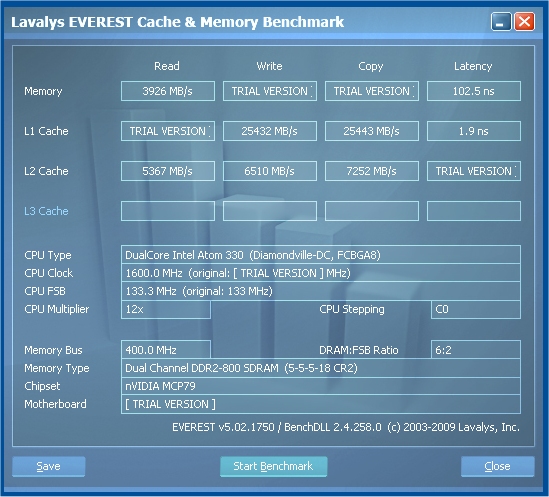The image size is (549, 497).
Task: Select CPU Clock 1600.0 MHz value
Action: tap(321, 273)
